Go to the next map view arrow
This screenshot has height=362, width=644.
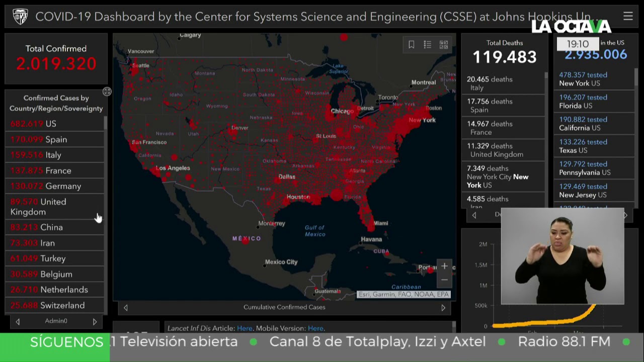(x=443, y=308)
